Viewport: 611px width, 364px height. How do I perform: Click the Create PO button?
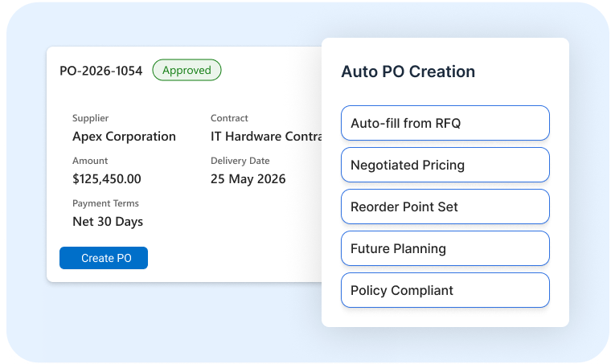click(104, 258)
